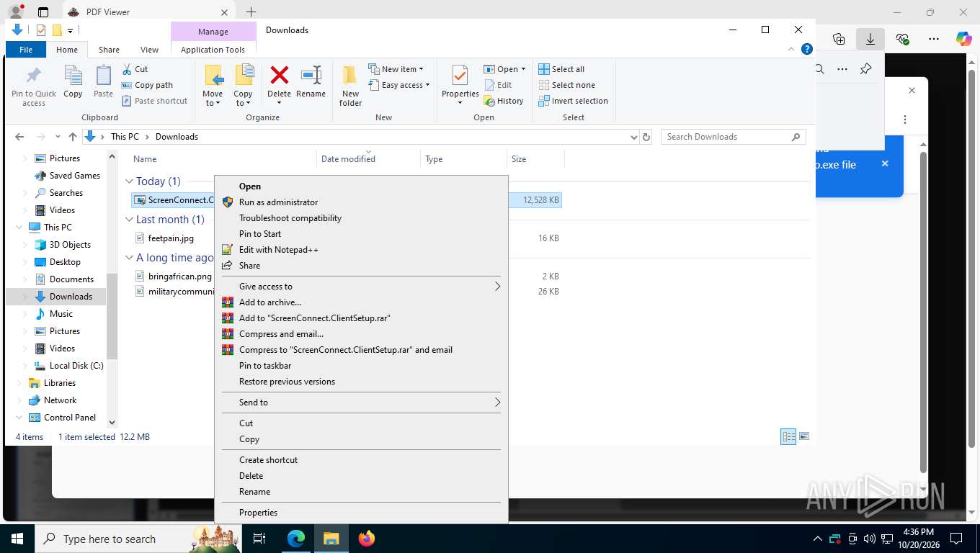
Task: Click the Paste ribbon icon
Action: (103, 75)
